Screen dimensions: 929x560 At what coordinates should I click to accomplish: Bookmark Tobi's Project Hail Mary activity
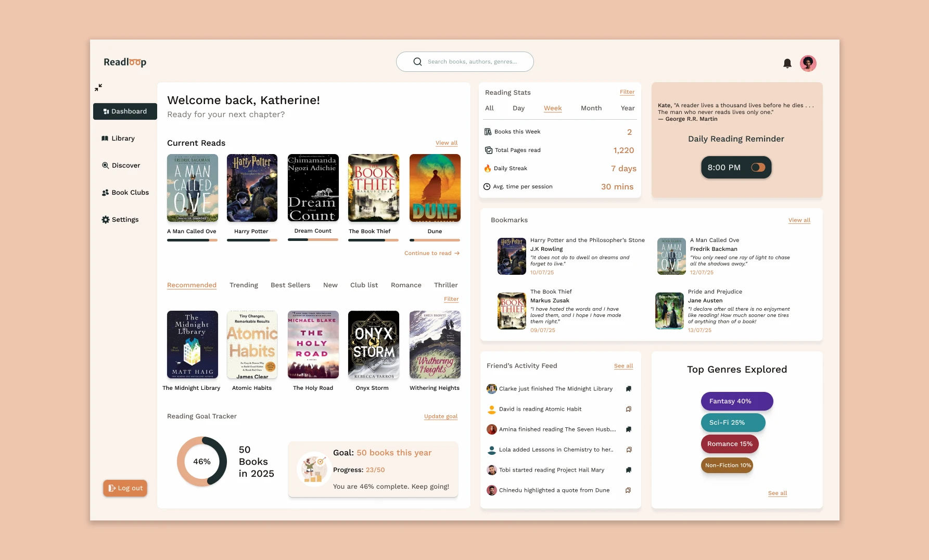point(629,470)
